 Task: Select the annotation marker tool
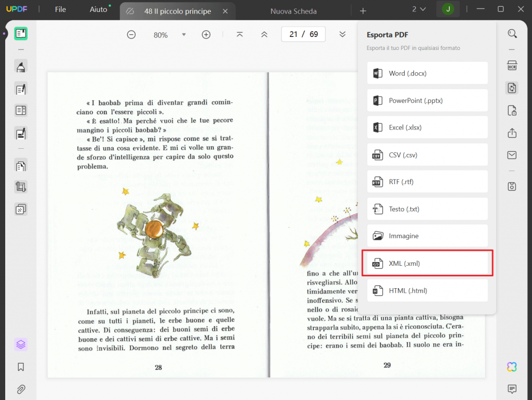click(21, 66)
